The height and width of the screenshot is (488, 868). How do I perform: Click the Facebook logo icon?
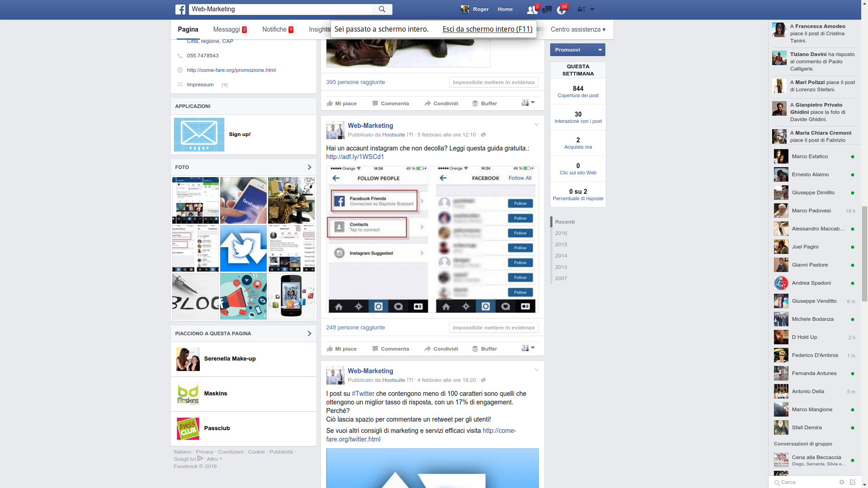click(180, 9)
